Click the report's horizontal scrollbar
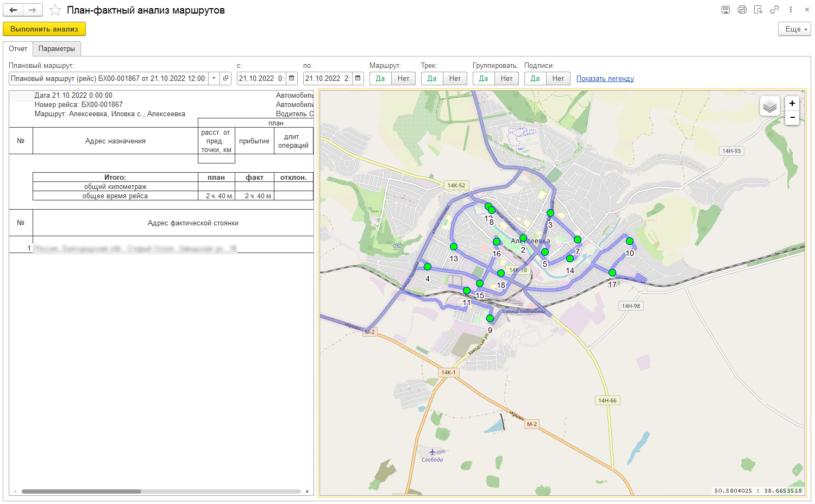This screenshot has height=504, width=815. 81,492
